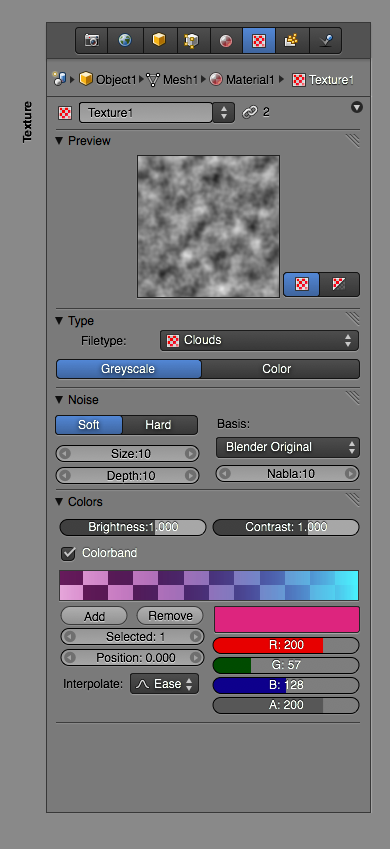The image size is (390, 849).
Task: Collapse the Noise panel
Action: [x=60, y=400]
